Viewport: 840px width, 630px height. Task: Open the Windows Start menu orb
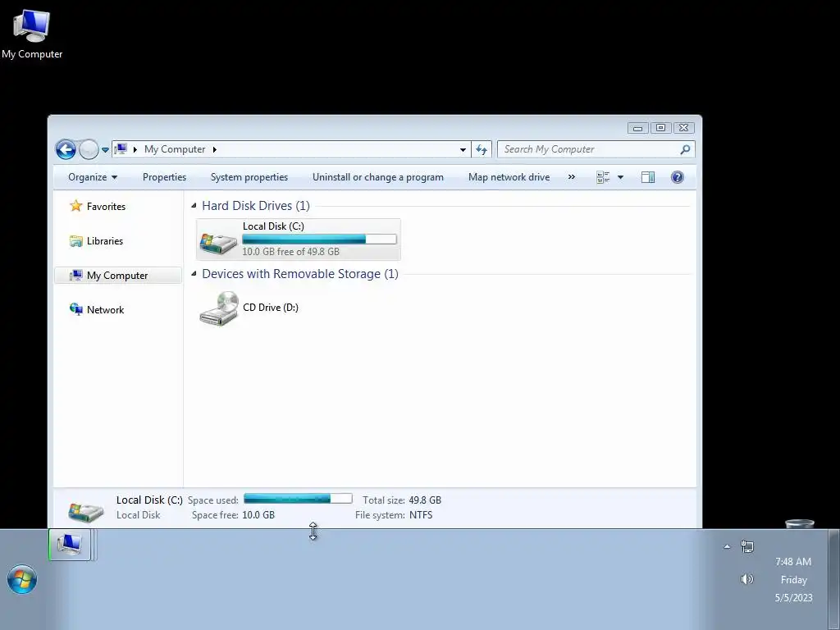tap(22, 579)
